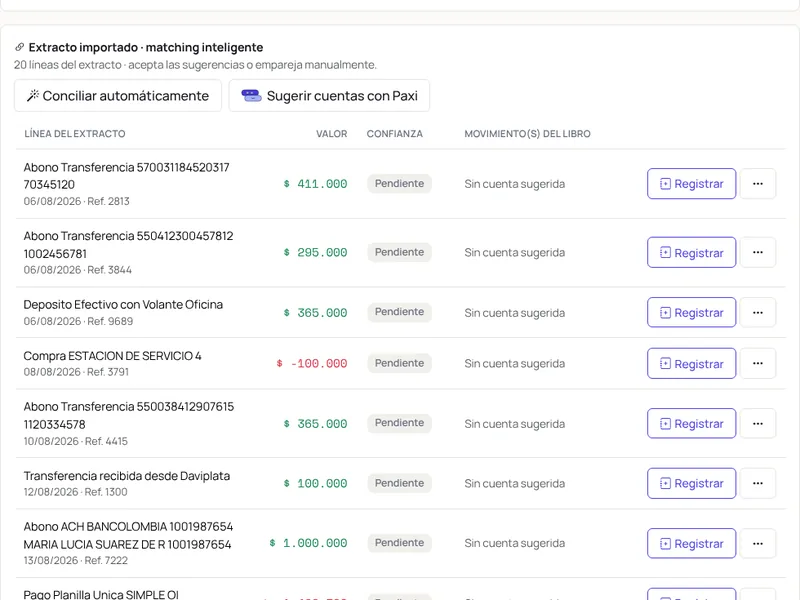This screenshot has width=800, height=600.
Task: Click the 13/08/2026 · Ref. 7222 date line
Action: pyautogui.click(x=76, y=560)
